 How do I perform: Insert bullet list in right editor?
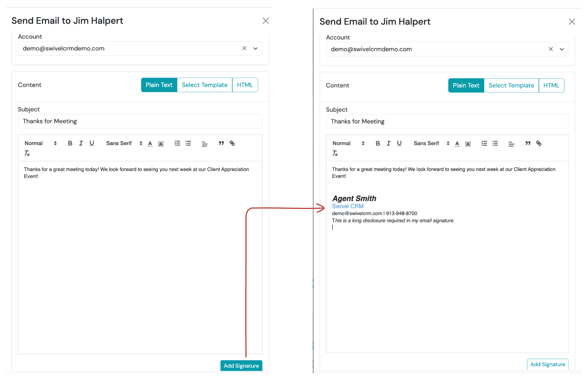click(495, 143)
